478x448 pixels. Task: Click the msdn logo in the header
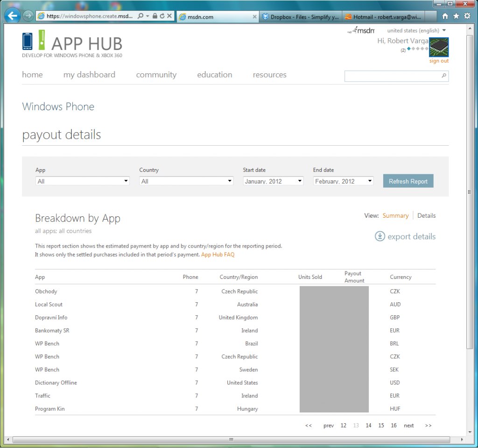point(361,30)
